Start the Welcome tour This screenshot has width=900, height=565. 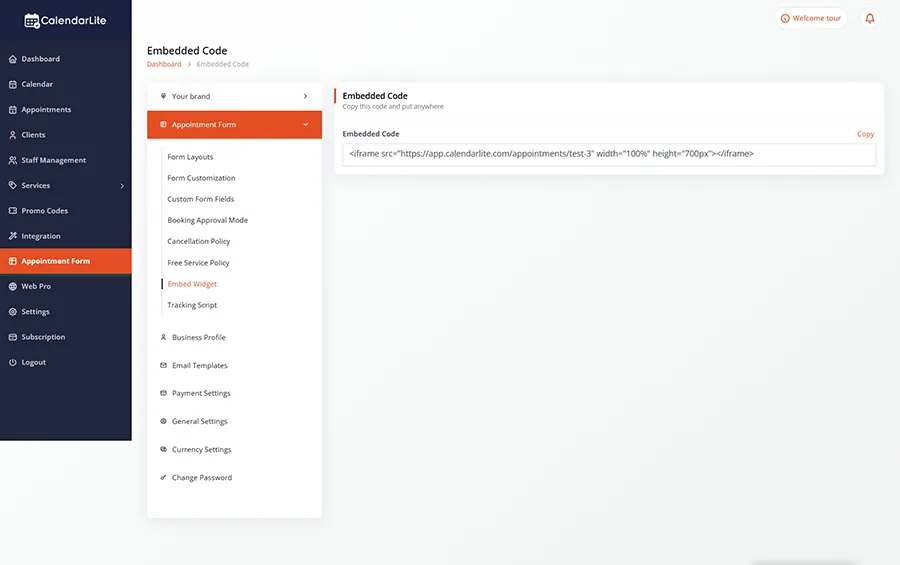point(810,18)
